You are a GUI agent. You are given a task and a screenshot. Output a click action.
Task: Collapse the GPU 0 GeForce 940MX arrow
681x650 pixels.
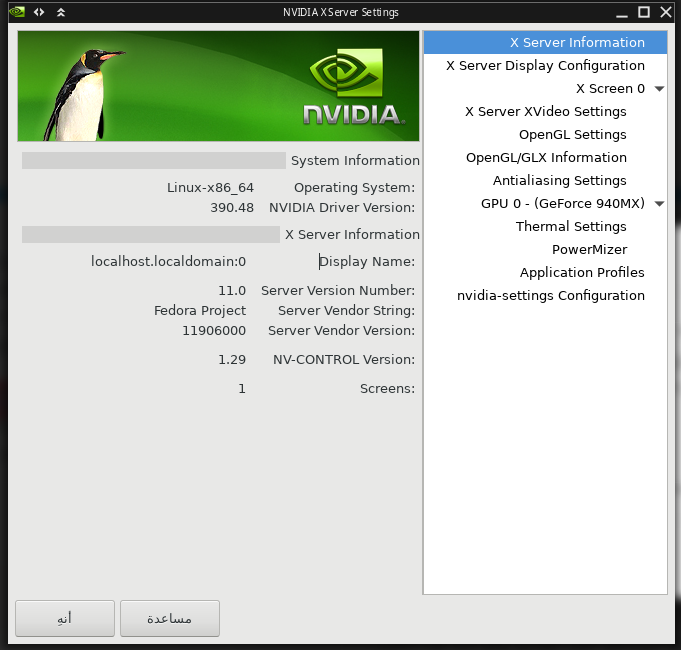pos(659,204)
